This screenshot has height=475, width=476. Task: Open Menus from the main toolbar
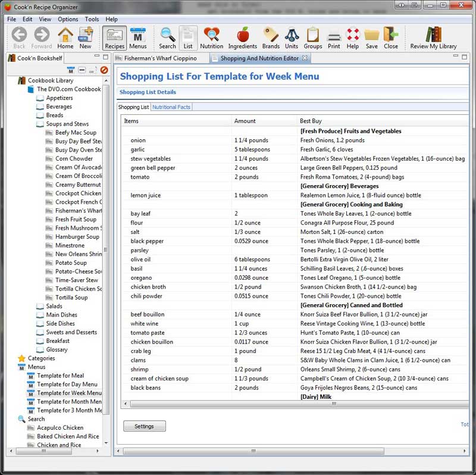pyautogui.click(x=138, y=37)
